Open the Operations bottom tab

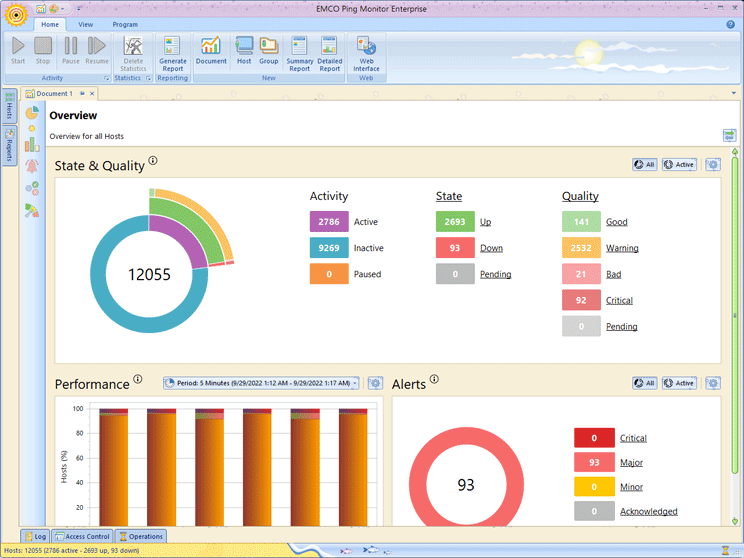(141, 536)
